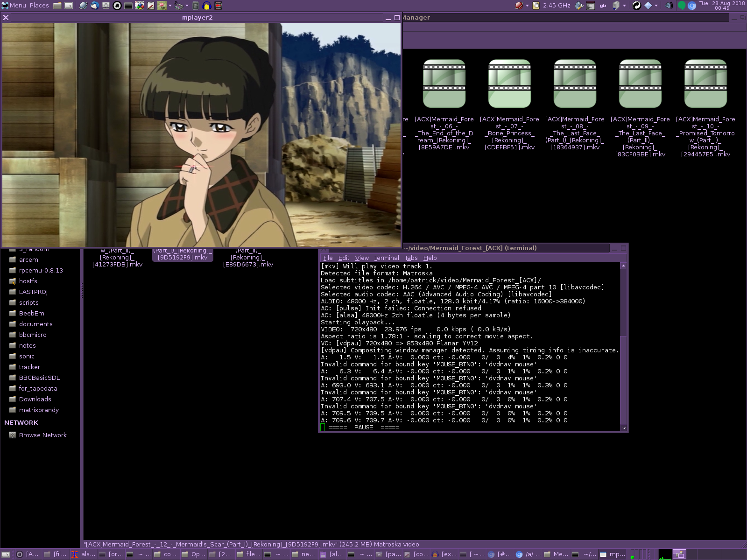
Task: Click the folder launcher icon beside Places
Action: coord(57,6)
